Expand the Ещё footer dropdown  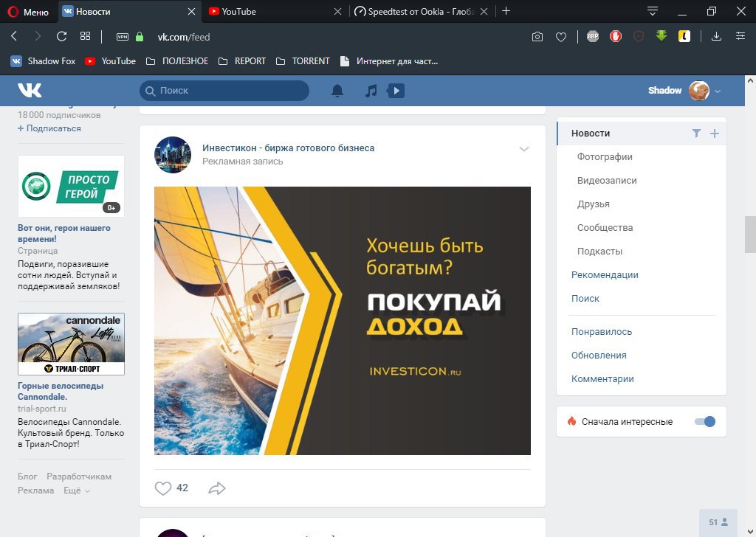[x=77, y=491]
